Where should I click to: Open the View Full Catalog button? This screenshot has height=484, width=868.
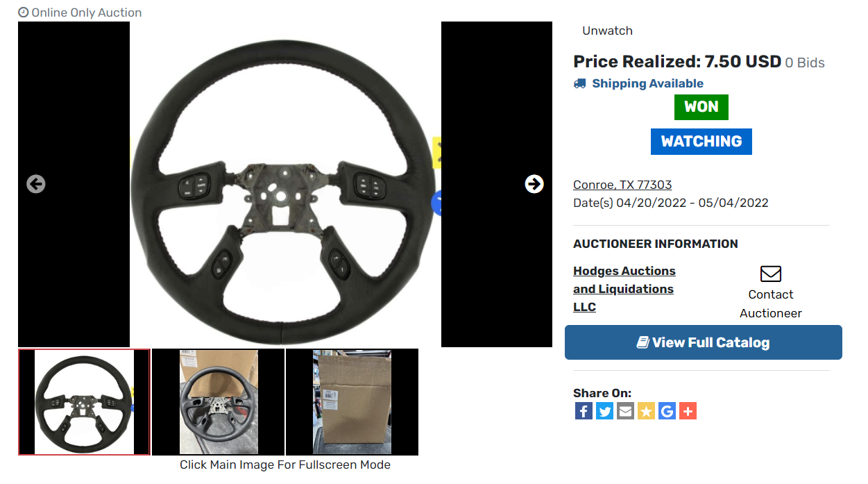pos(704,342)
